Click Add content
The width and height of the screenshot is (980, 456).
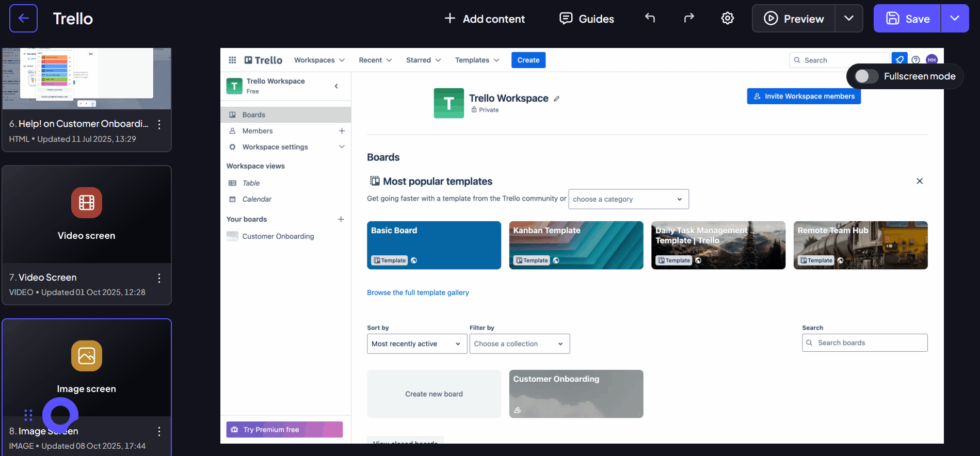pyautogui.click(x=485, y=19)
